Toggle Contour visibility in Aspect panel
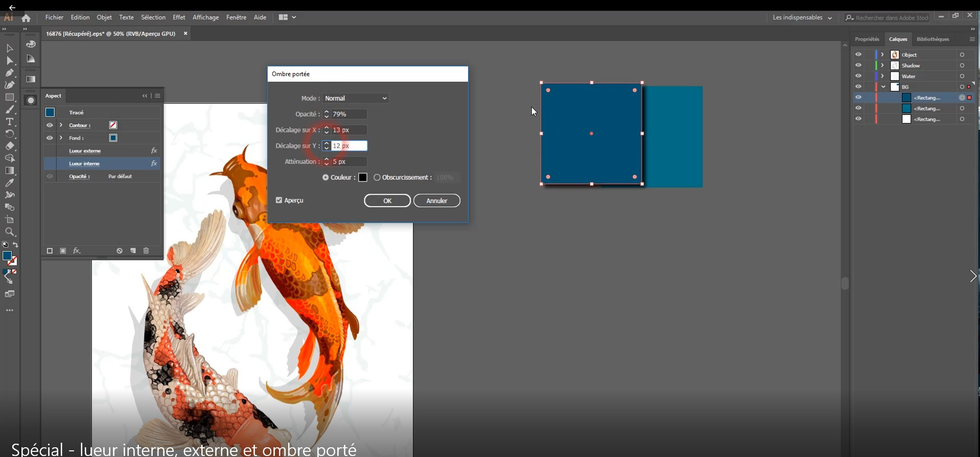980x457 pixels. 50,125
